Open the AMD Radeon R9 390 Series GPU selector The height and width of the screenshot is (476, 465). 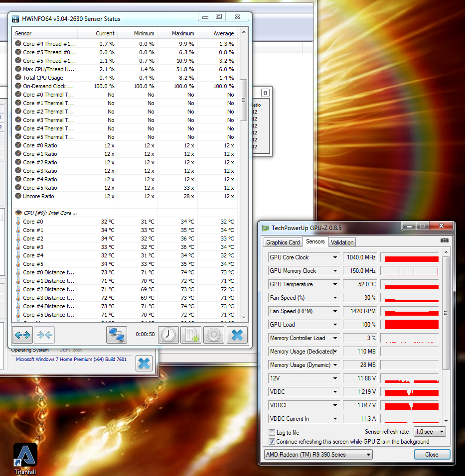point(318,455)
